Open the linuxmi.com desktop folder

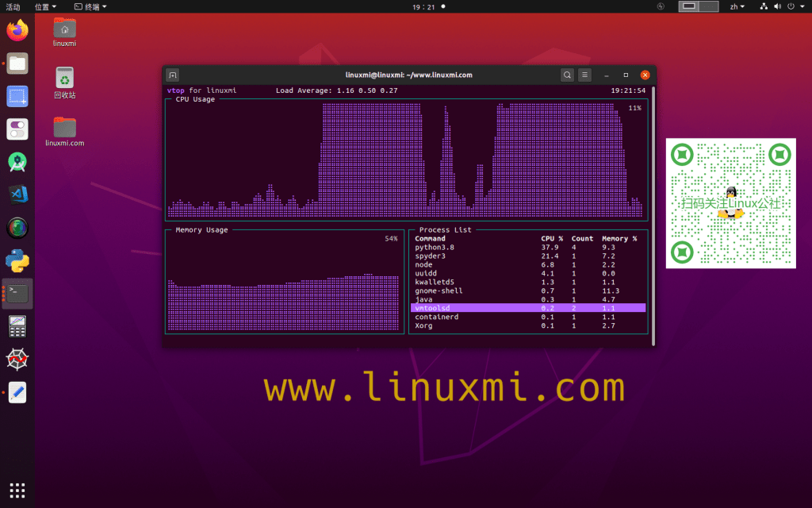point(65,132)
